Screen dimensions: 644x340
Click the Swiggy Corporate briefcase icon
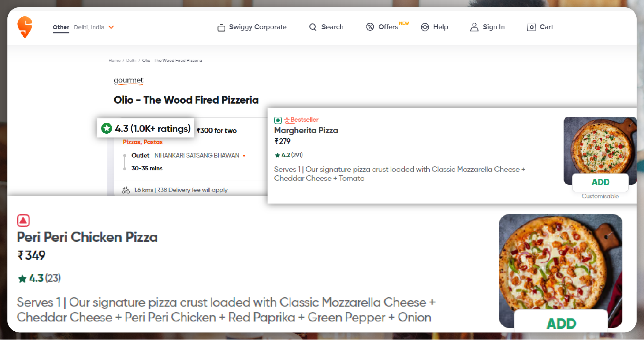[x=221, y=27]
